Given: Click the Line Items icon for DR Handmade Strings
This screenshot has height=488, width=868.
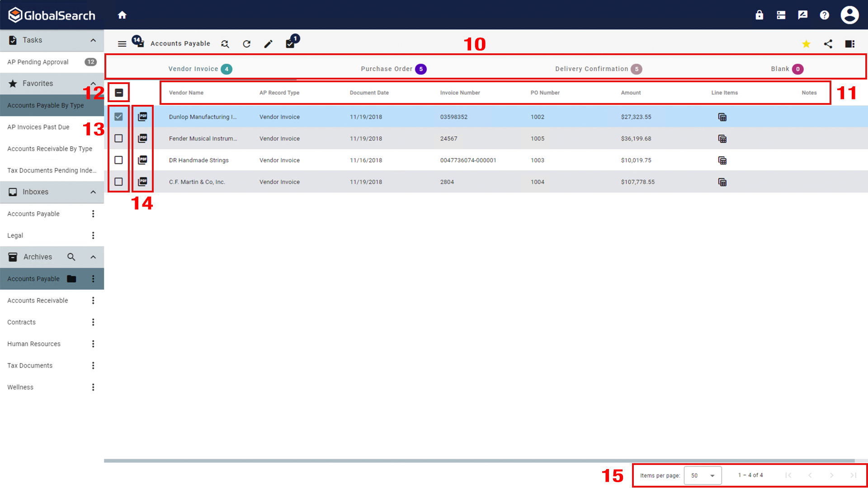Looking at the screenshot, I should click(722, 160).
